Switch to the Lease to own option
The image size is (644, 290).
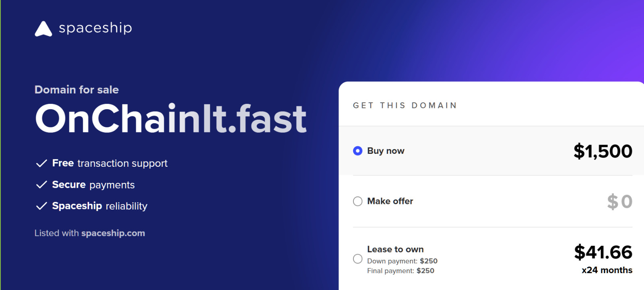point(395,249)
